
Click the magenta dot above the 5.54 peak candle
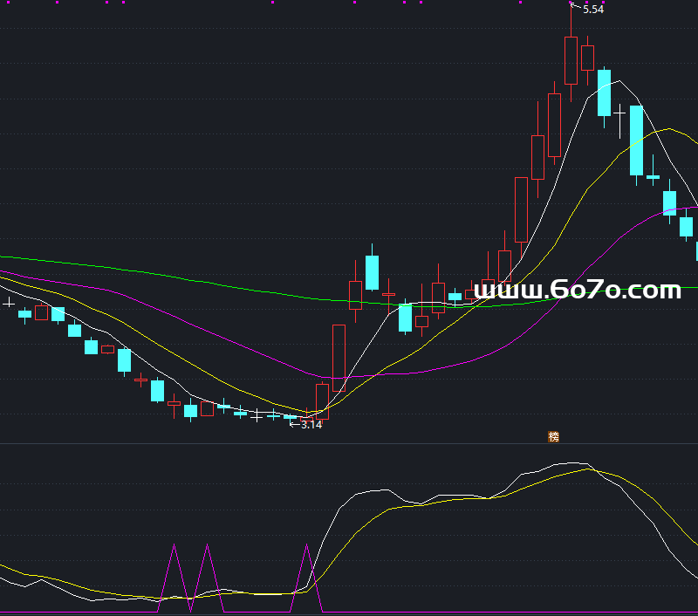(x=571, y=3)
